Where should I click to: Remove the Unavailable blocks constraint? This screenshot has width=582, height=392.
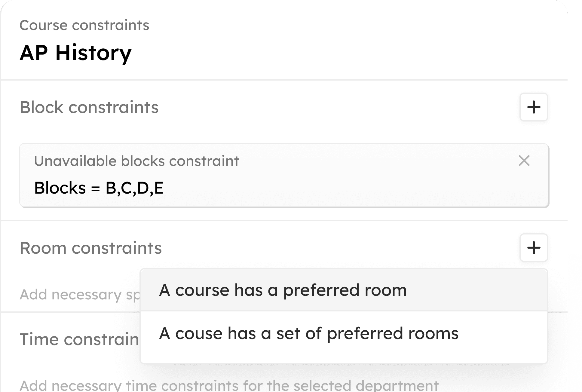[524, 161]
